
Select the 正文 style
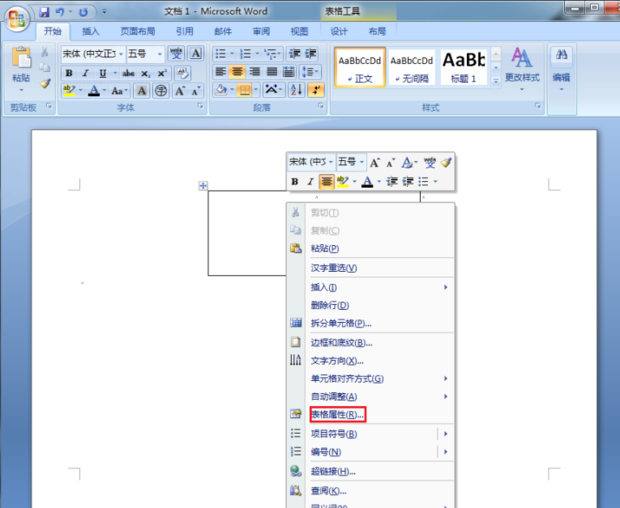click(x=360, y=67)
